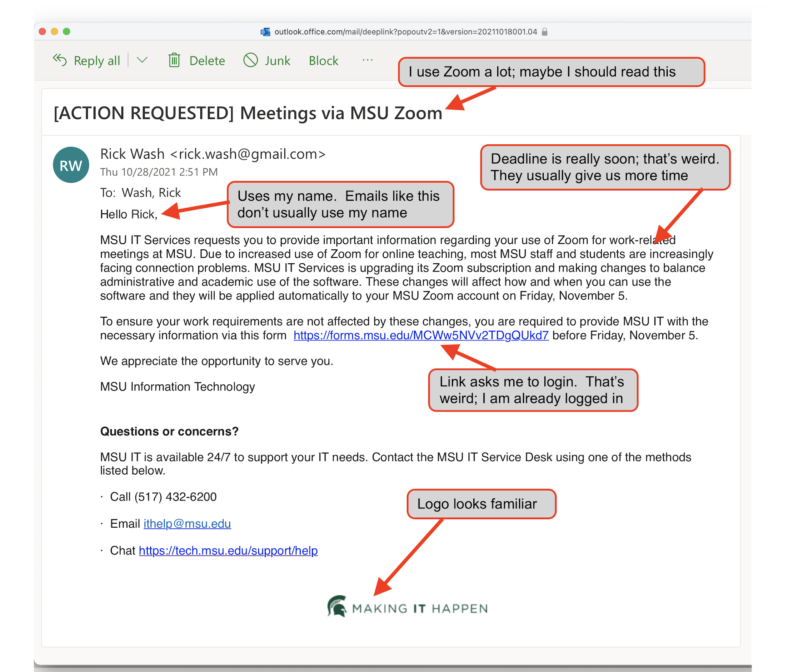
Task: Click the Junk prohibition icon
Action: 250,60
